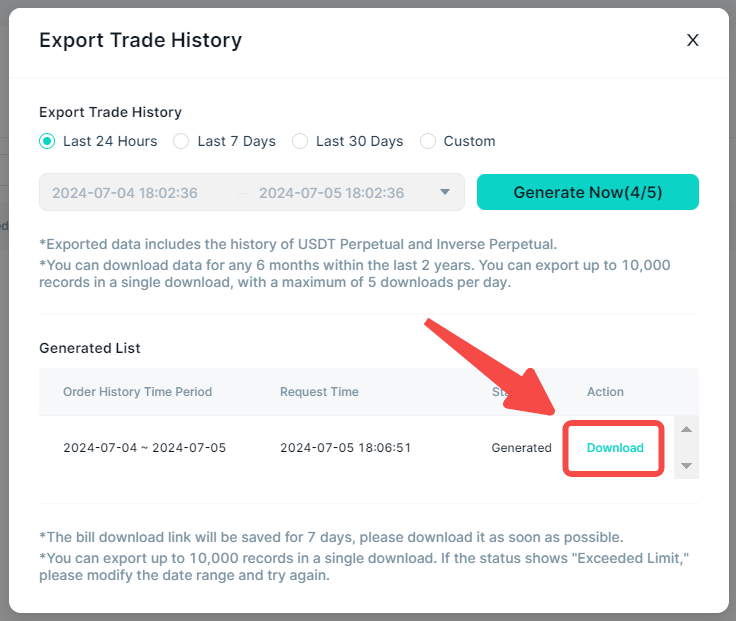Click the scroll up arrow in Generated List

[686, 429]
